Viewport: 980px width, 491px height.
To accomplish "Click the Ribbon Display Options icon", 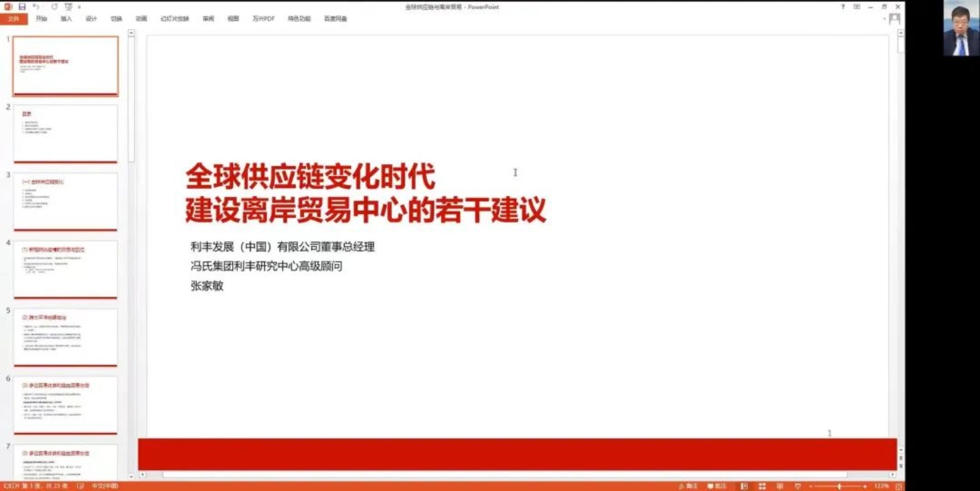I will click(857, 7).
